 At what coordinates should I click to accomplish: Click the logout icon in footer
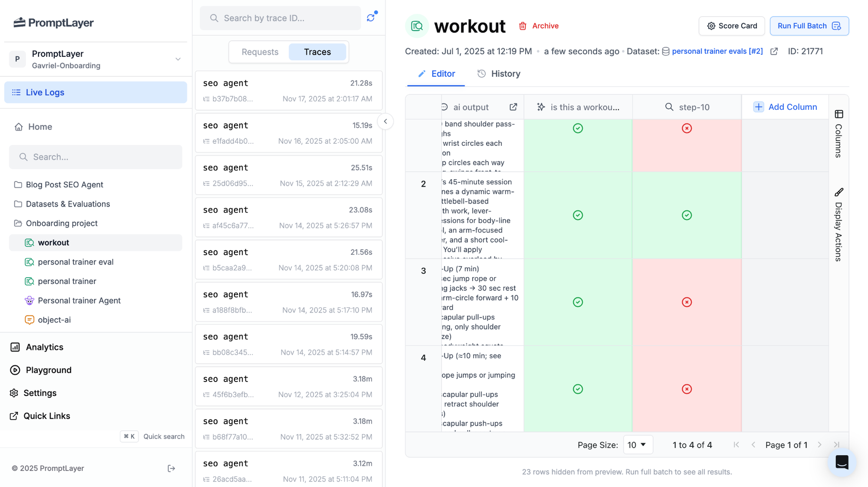click(171, 468)
